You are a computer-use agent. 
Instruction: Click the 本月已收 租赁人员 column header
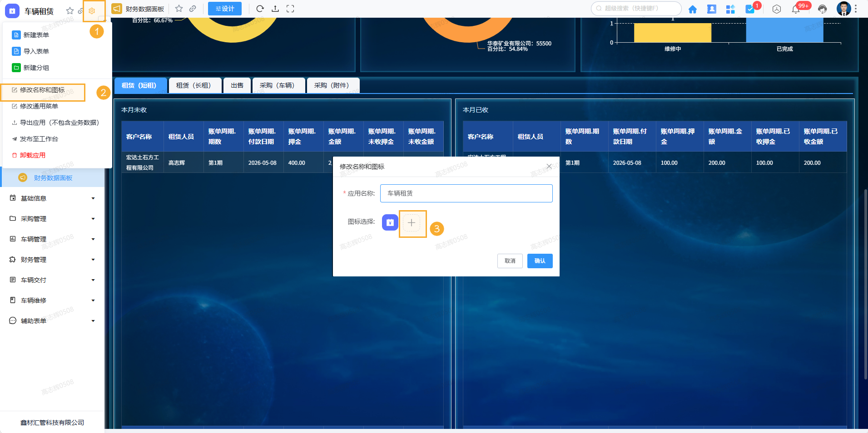pos(536,136)
